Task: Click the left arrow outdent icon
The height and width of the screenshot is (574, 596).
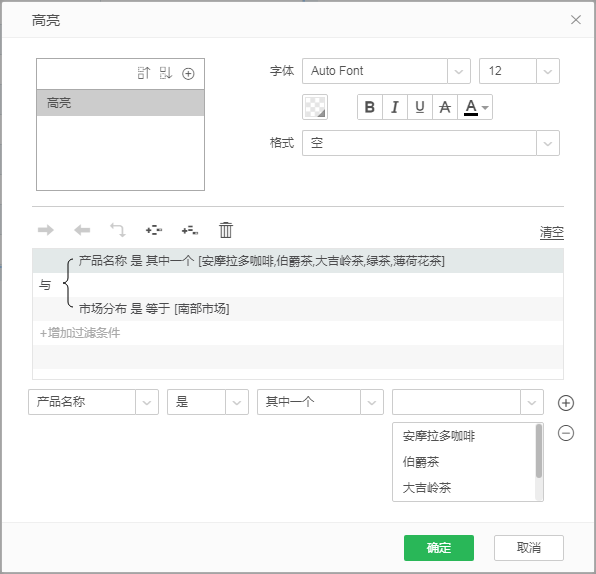Action: point(82,230)
